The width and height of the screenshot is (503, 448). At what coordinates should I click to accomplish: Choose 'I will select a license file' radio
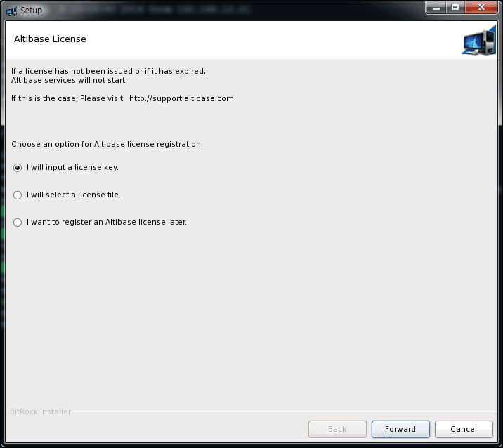click(x=18, y=195)
